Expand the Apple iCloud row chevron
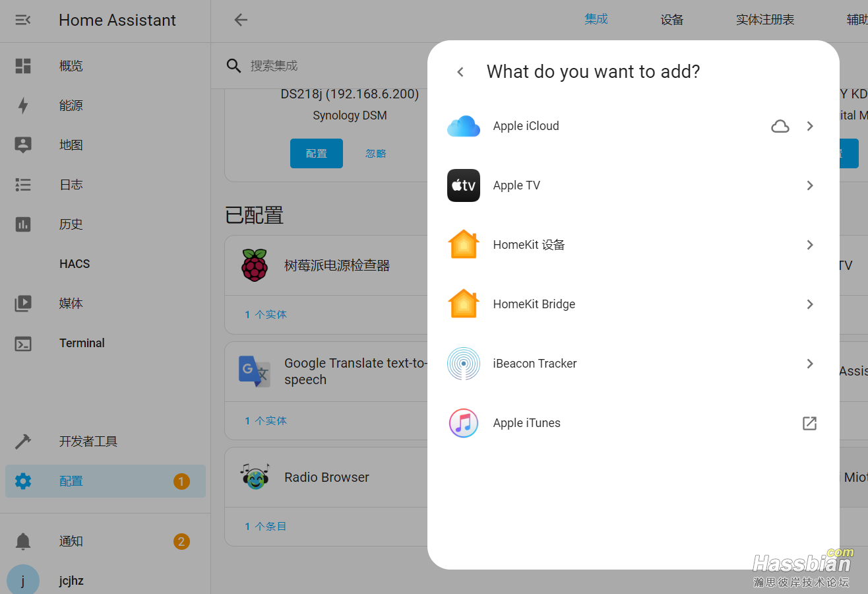 pos(810,126)
